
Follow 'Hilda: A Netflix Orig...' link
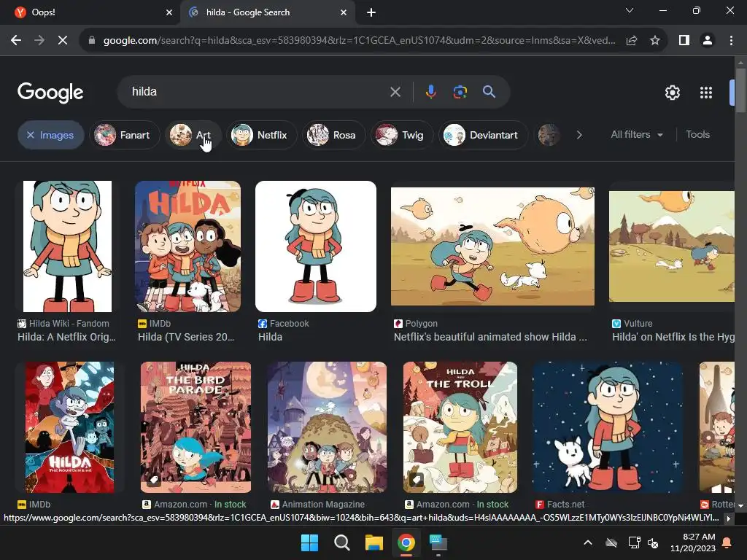[66, 337]
